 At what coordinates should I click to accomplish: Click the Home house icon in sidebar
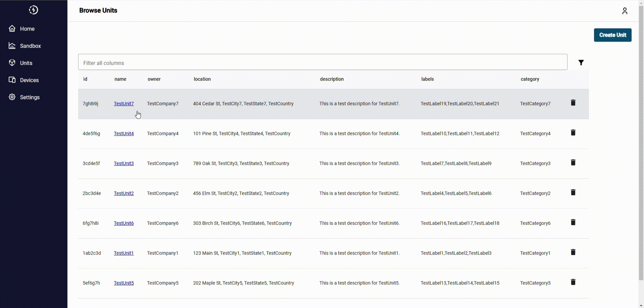click(12, 29)
